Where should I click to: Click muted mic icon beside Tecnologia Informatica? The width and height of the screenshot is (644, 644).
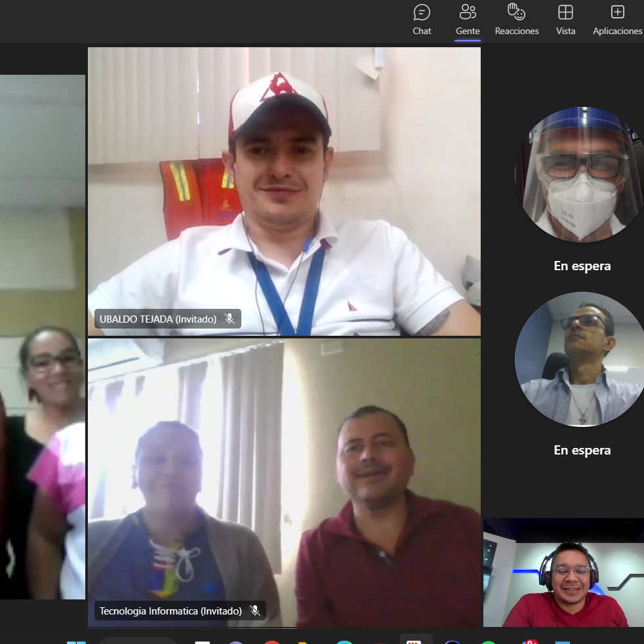tap(255, 611)
